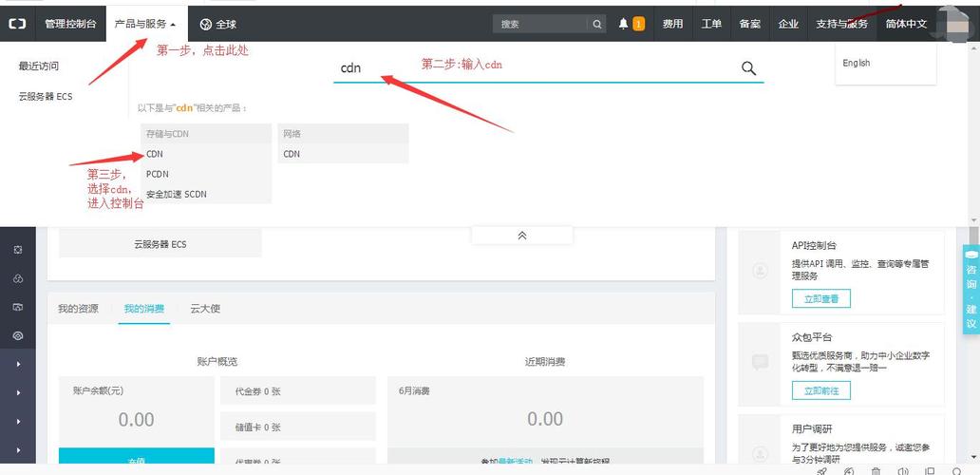Click the top bar 搜索 input field
Screen dimensions: 980x475
click(x=540, y=25)
